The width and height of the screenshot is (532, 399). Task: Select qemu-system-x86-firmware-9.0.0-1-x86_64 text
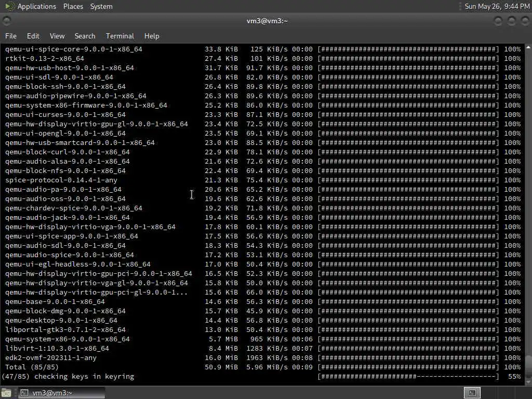click(x=86, y=105)
